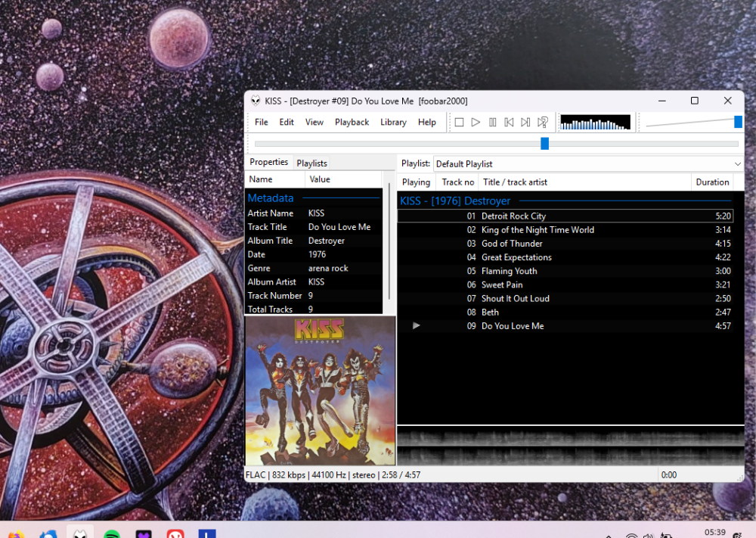This screenshot has height=538, width=756.
Task: Click the volume slider handle
Action: pyautogui.click(x=738, y=122)
